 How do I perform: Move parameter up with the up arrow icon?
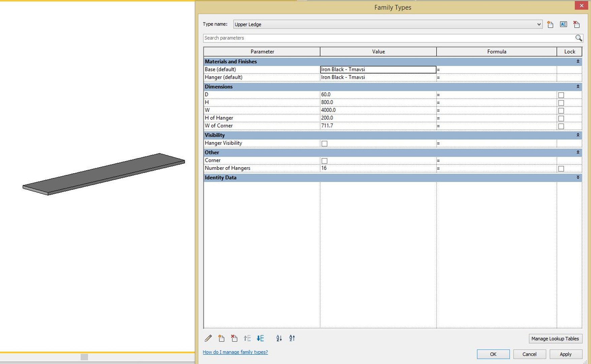247,338
